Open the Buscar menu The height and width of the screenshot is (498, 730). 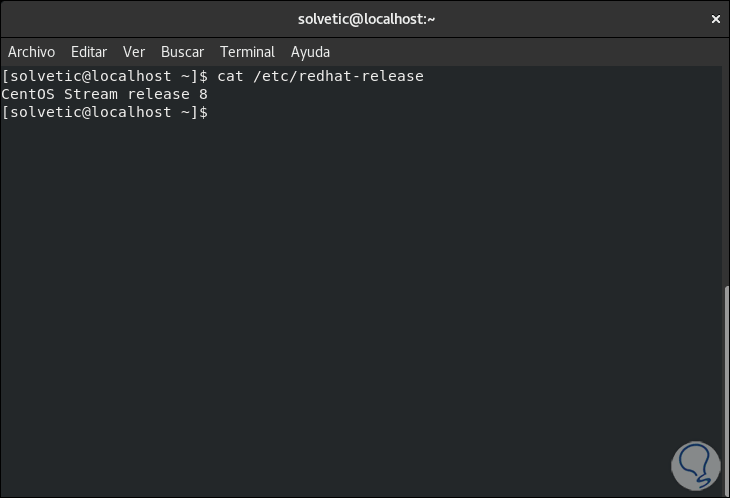(x=182, y=52)
